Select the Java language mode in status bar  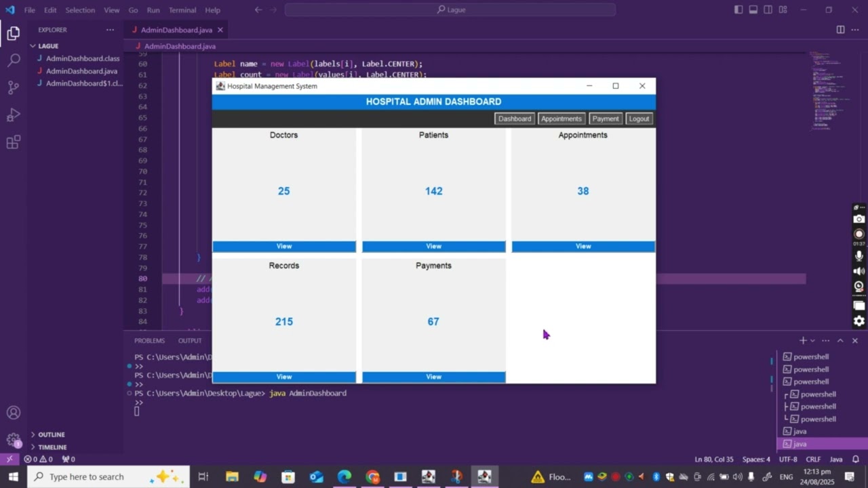click(x=836, y=460)
